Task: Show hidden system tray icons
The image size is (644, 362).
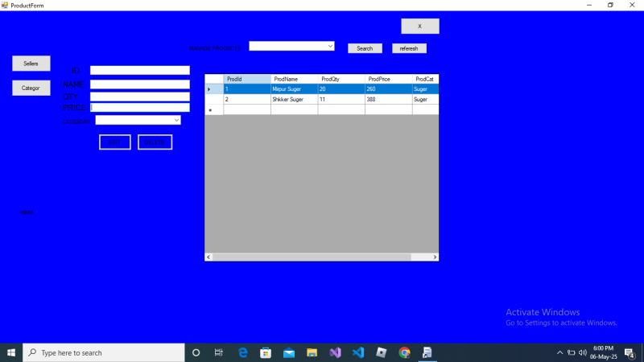Action: click(560, 352)
